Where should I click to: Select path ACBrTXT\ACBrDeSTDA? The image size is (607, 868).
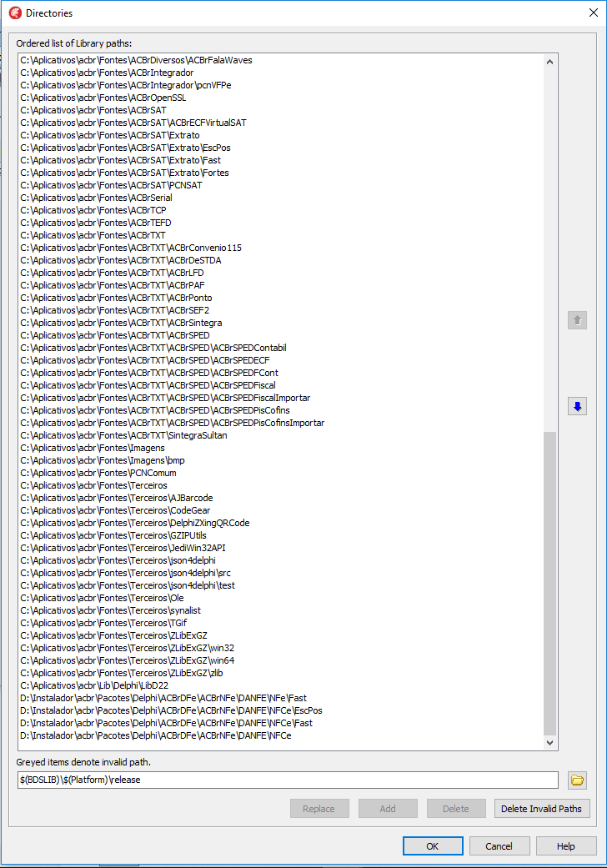[121, 261]
